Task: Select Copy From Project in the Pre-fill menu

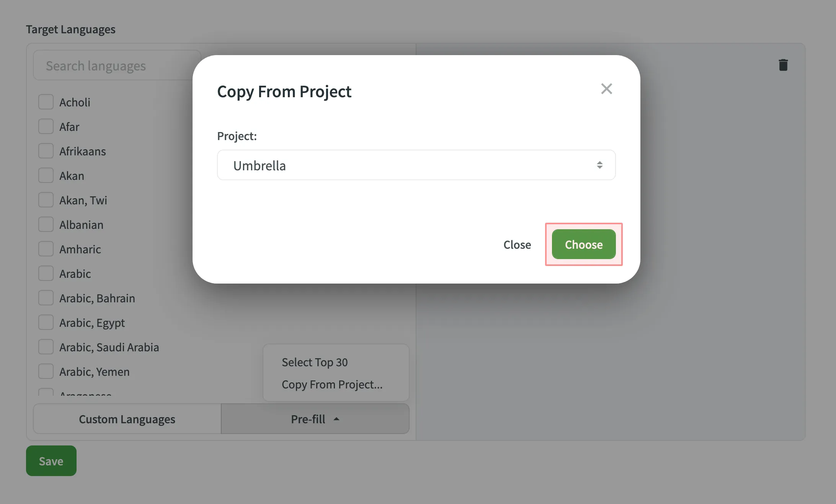Action: [x=332, y=385]
